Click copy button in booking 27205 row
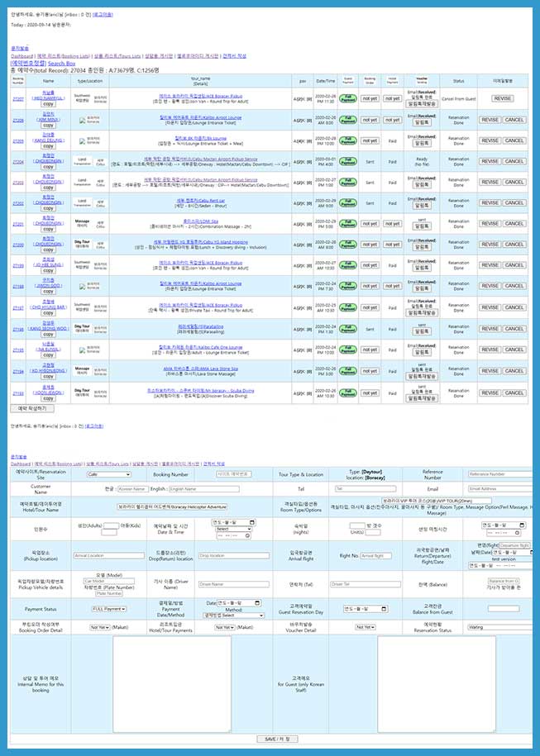 coord(48,146)
